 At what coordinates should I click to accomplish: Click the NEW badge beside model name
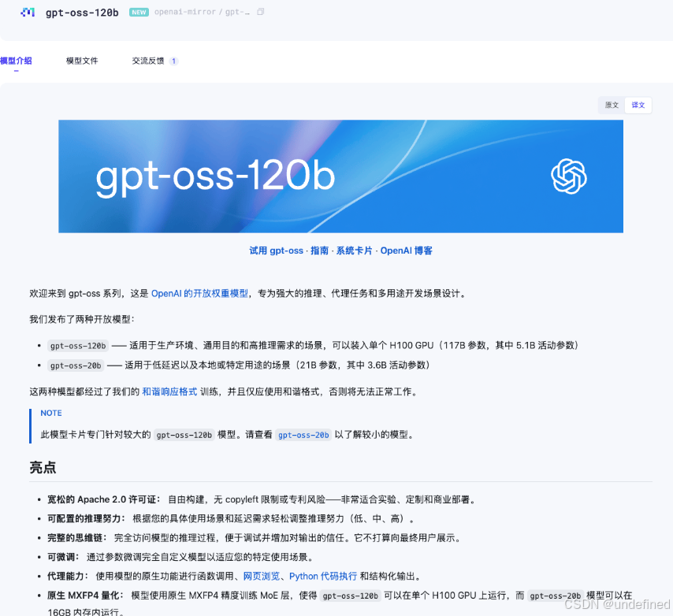point(139,13)
